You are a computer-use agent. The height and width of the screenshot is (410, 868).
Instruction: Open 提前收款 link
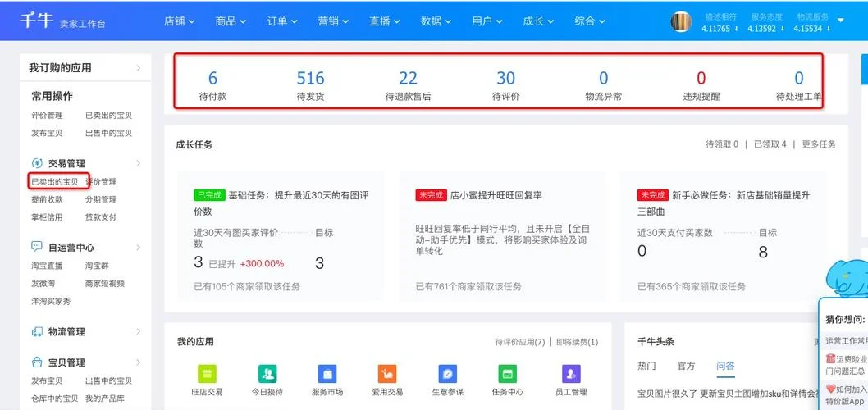click(47, 199)
